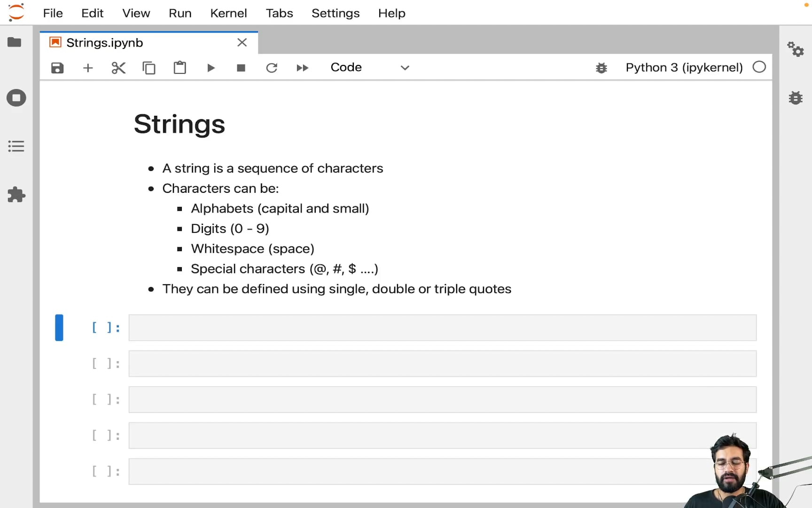The height and width of the screenshot is (508, 812).
Task: Open the File menu
Action: (53, 13)
